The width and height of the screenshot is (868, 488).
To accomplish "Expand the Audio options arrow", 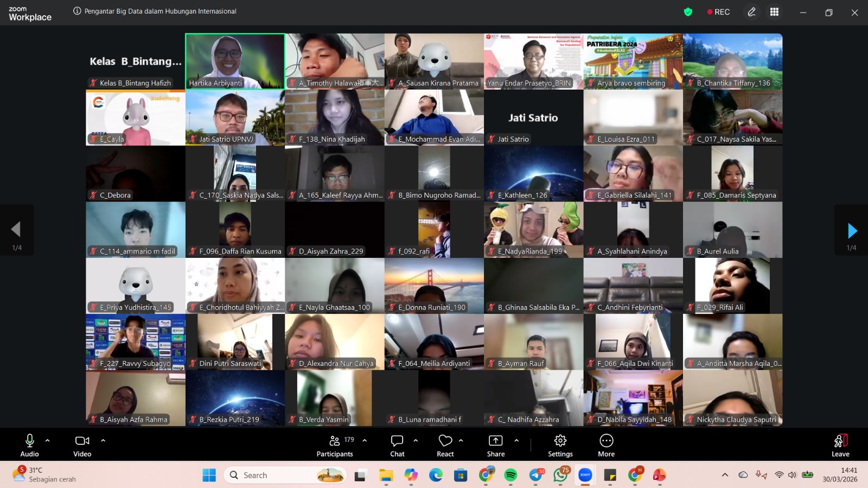I will pyautogui.click(x=48, y=440).
